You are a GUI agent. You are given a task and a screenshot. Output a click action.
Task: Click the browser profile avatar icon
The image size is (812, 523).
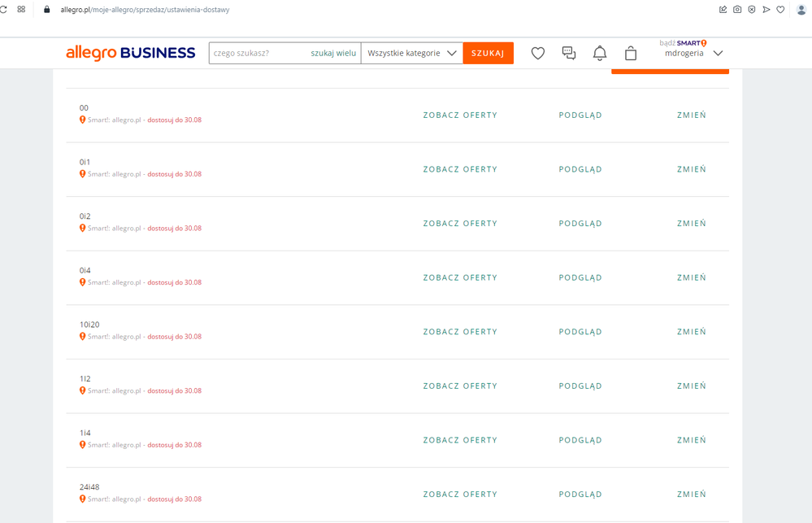click(x=801, y=9)
